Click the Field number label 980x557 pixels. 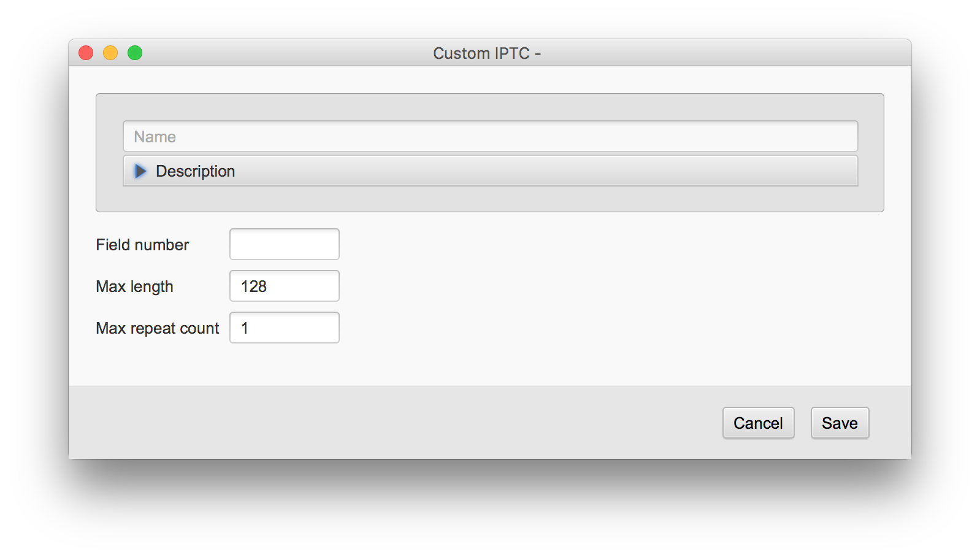pos(142,245)
